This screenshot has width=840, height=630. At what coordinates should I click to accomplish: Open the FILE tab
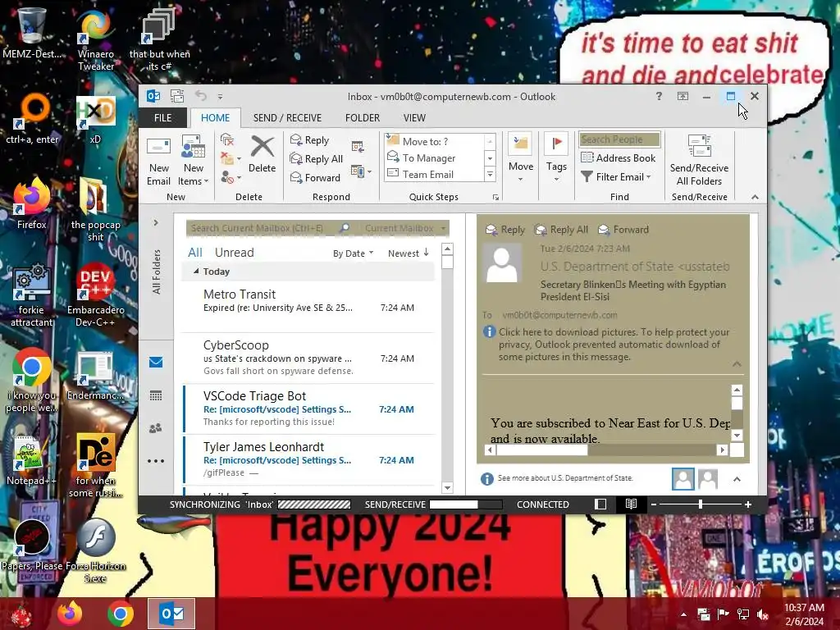pyautogui.click(x=163, y=118)
